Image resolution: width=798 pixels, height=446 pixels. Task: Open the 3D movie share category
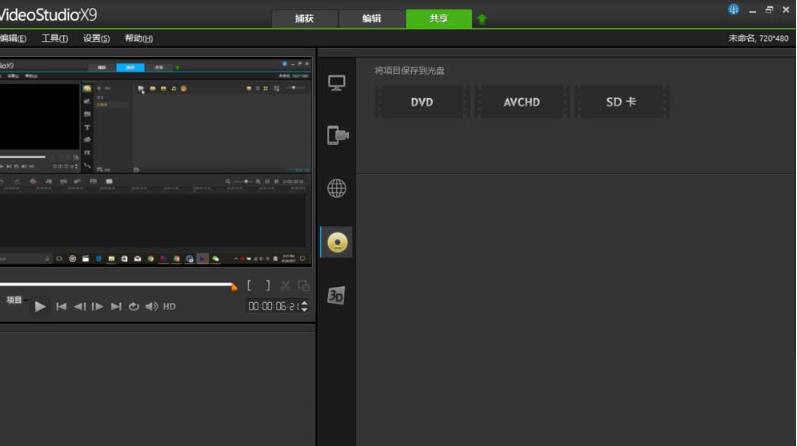[336, 295]
